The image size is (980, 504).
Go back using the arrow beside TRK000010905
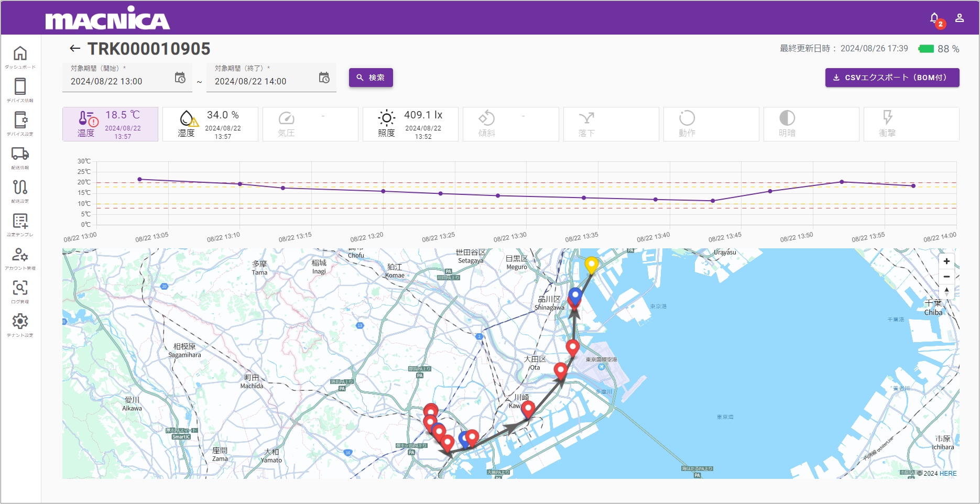(75, 49)
